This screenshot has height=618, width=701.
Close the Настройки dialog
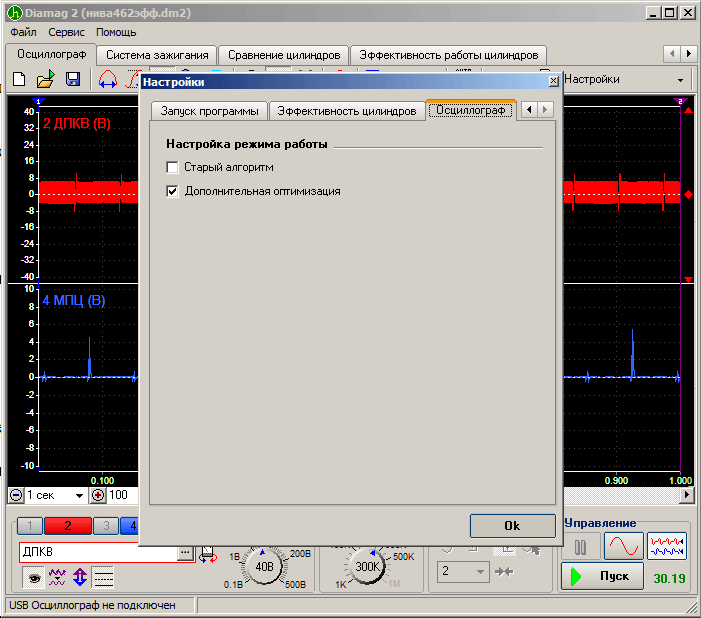pyautogui.click(x=553, y=81)
